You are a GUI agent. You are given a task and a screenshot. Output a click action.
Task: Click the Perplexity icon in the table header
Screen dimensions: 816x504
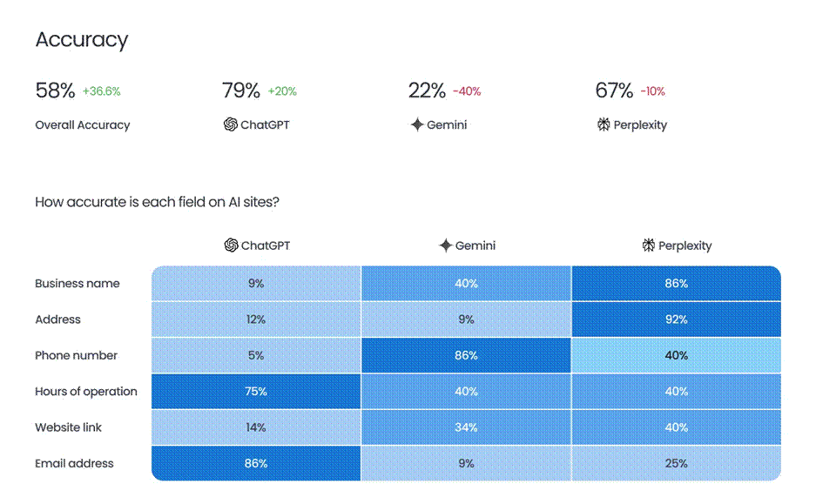point(648,245)
